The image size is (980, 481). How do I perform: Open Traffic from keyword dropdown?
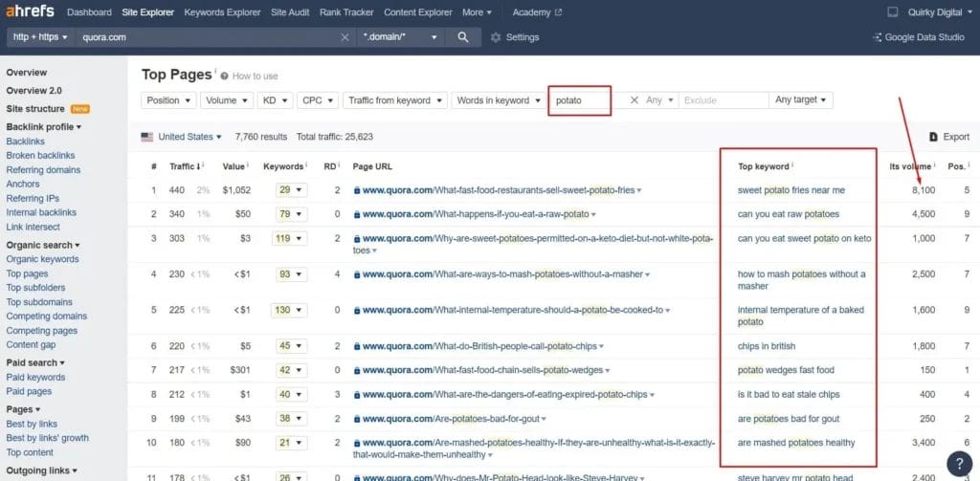pos(395,100)
